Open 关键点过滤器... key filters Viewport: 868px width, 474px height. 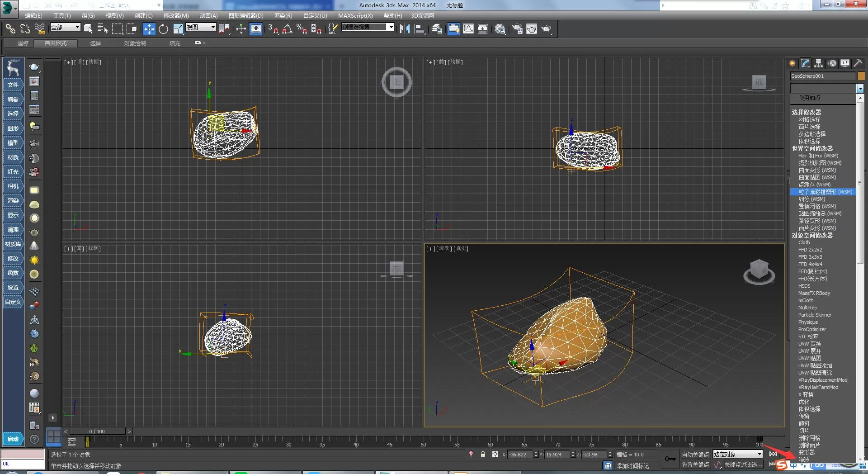(x=743, y=465)
